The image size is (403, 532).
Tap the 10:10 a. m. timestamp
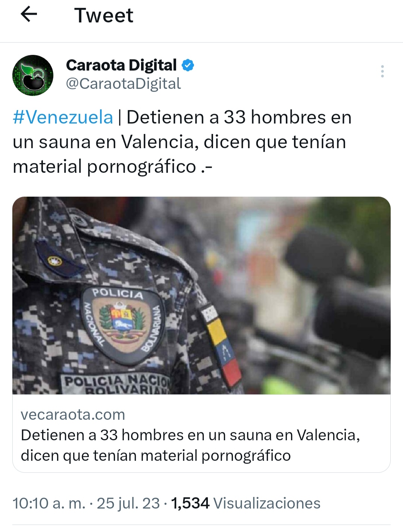pyautogui.click(x=49, y=503)
